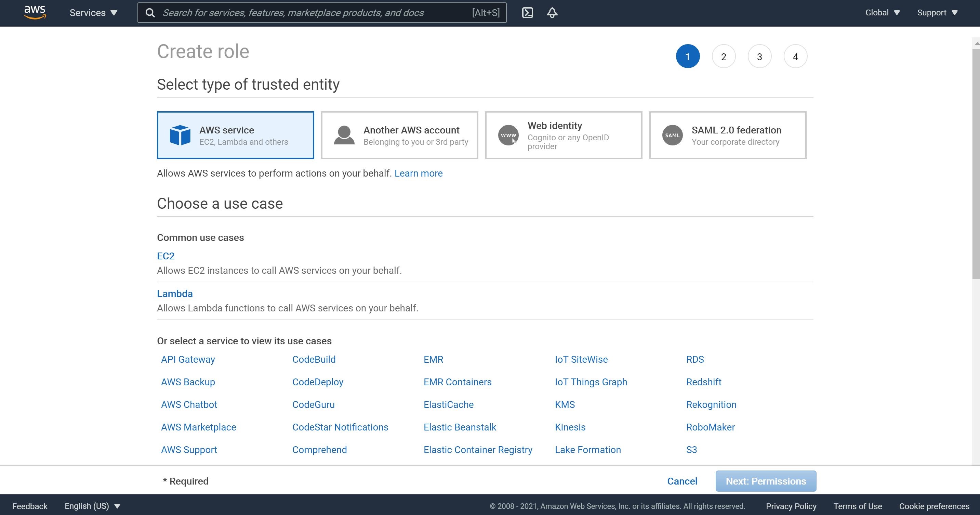Viewport: 980px width, 515px height.
Task: Select API Gateway service
Action: (x=188, y=359)
